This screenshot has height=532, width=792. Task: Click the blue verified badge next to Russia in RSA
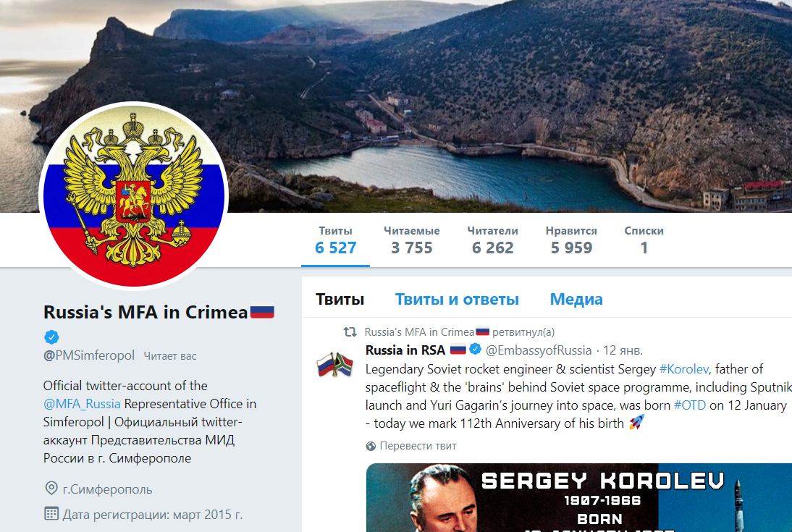[x=476, y=349]
